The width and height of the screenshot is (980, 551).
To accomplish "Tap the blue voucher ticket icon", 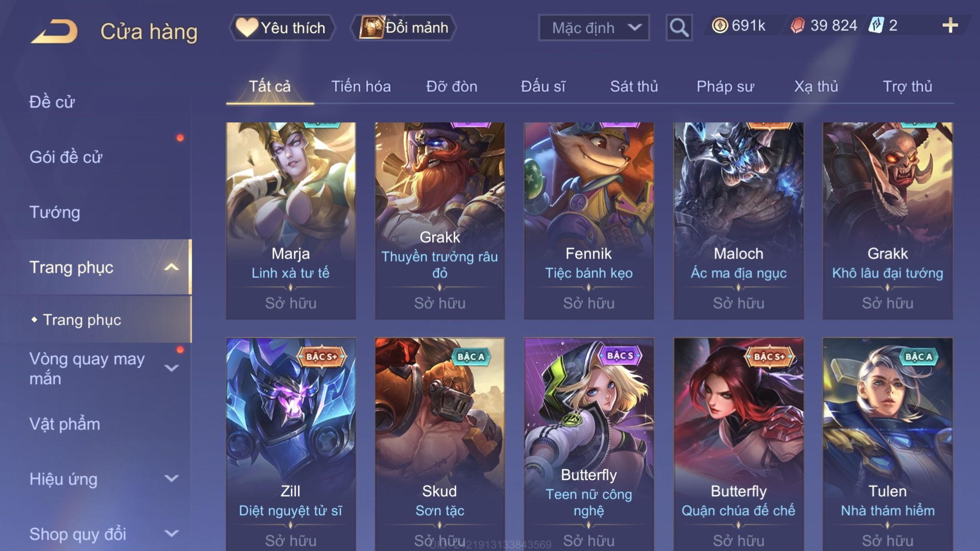I will [x=877, y=25].
